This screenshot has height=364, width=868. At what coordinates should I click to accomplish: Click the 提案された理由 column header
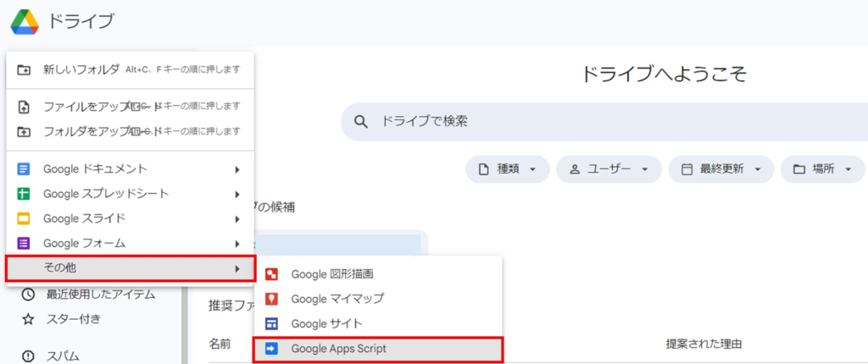(703, 344)
